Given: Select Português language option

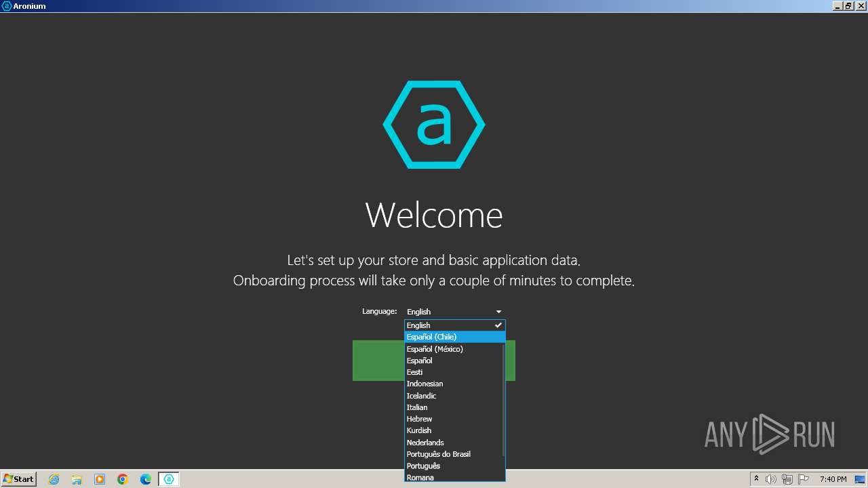Looking at the screenshot, I should pos(454,466).
